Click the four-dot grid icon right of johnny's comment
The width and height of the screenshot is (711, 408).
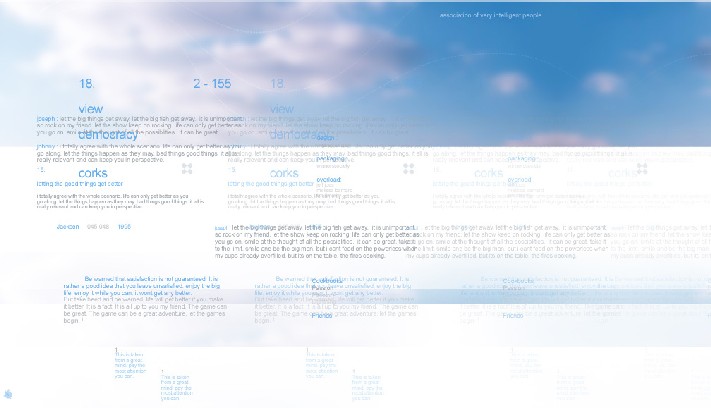(x=186, y=168)
